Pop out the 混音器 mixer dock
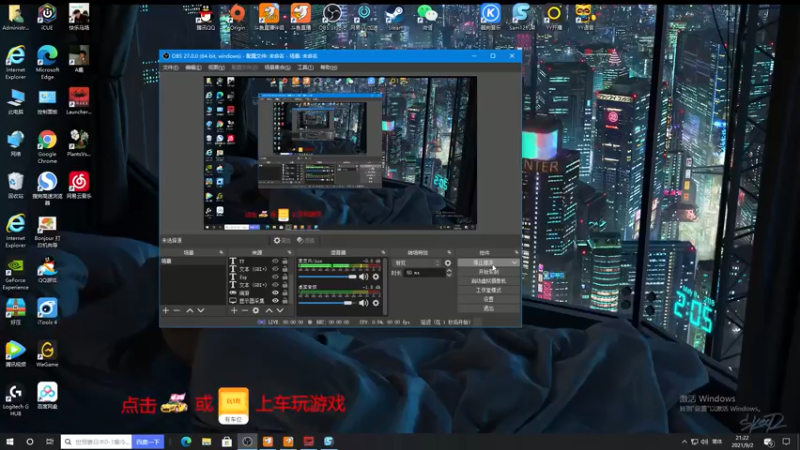Screen dimensions: 800x450 [383, 253]
